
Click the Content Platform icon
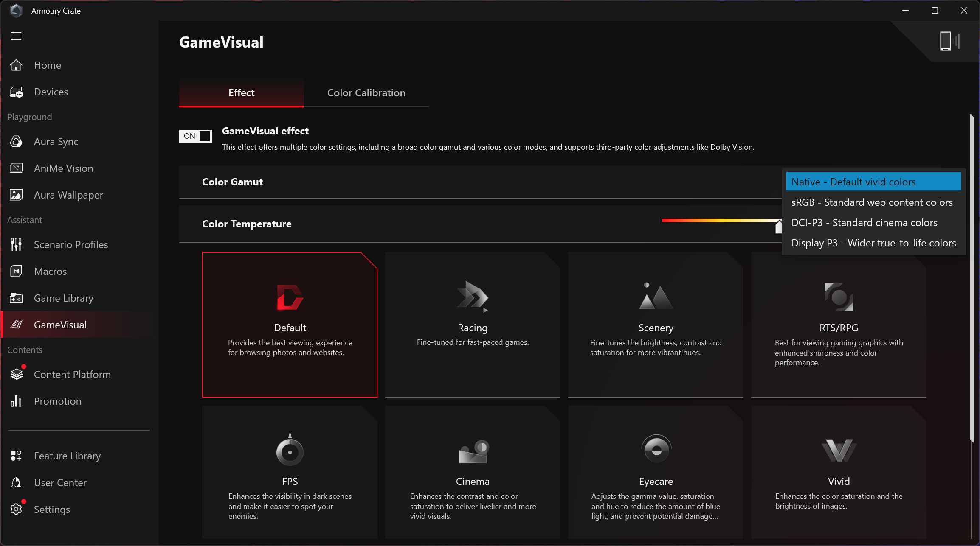[17, 374]
